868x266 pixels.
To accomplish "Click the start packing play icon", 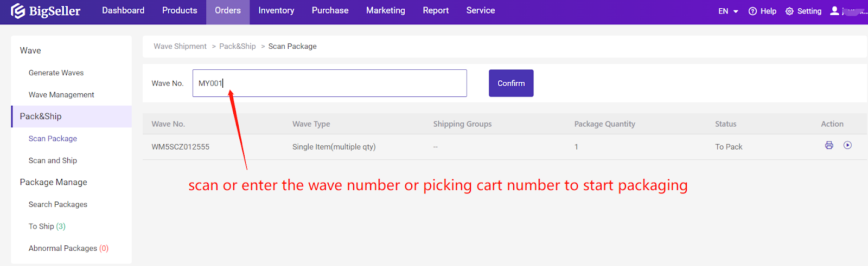I will pyautogui.click(x=847, y=145).
